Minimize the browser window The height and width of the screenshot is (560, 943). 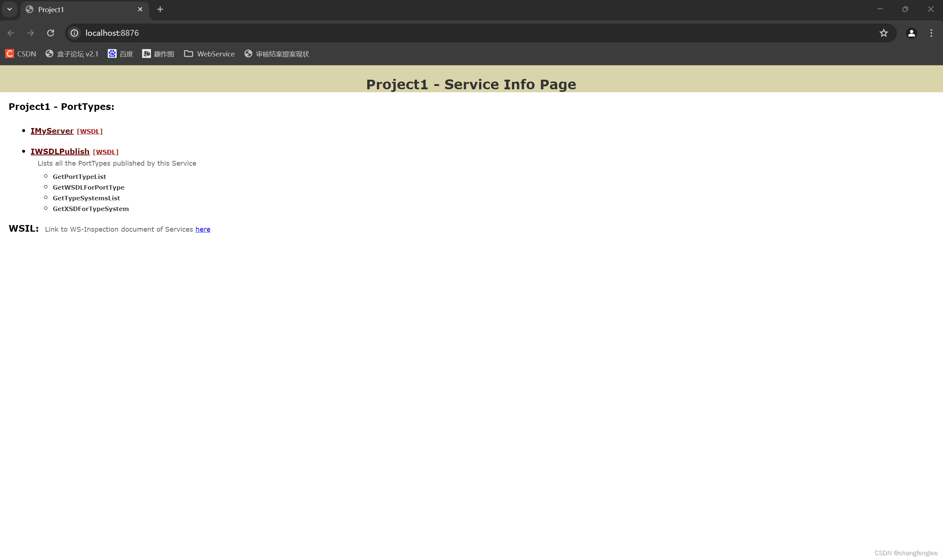(880, 9)
